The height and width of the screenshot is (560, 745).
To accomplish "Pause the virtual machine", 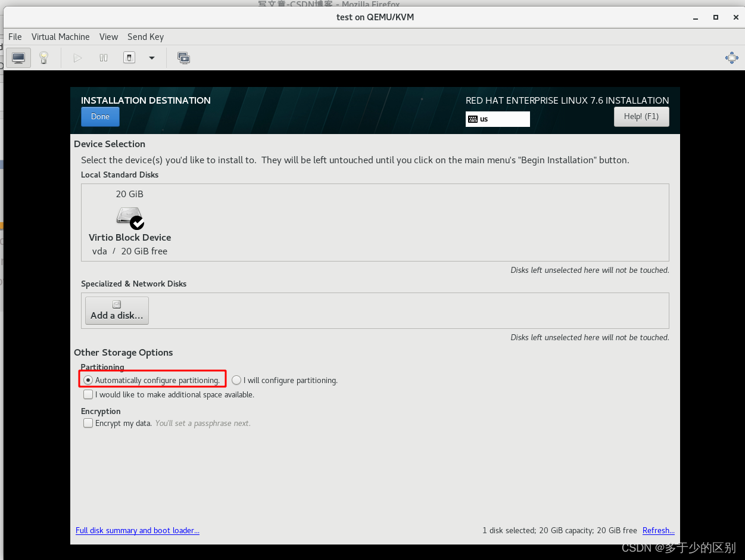I will point(104,58).
